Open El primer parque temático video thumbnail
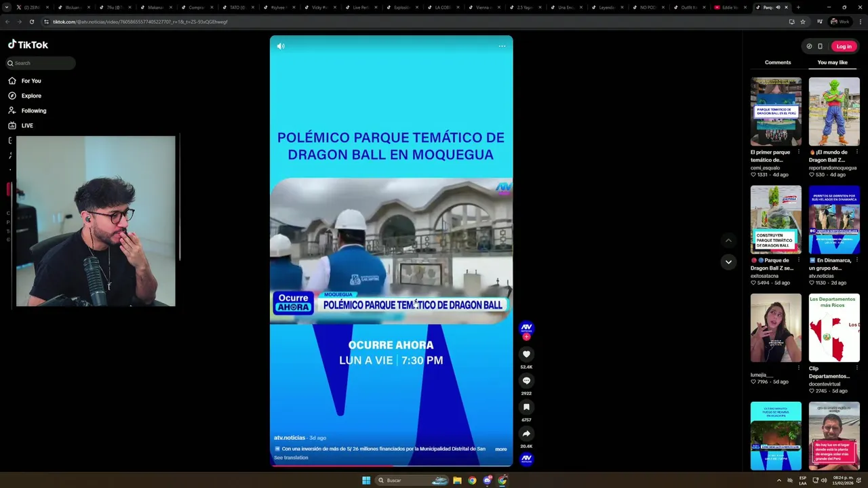 (776, 111)
